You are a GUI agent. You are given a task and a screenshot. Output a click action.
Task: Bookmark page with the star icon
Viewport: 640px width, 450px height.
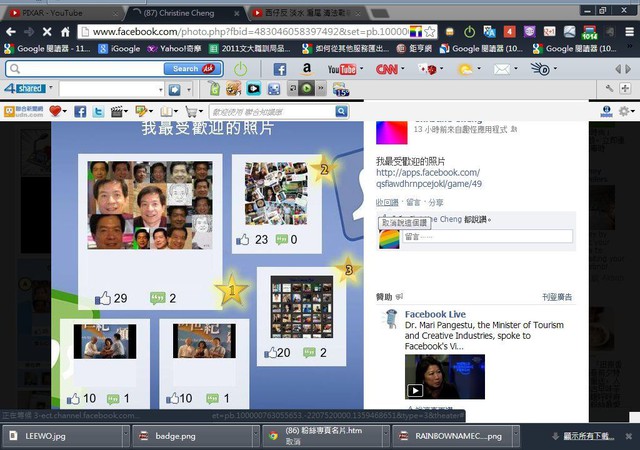[x=431, y=32]
